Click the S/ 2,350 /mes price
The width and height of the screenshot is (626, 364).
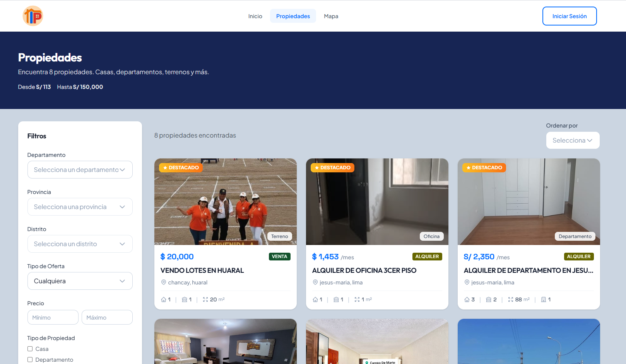click(487, 257)
